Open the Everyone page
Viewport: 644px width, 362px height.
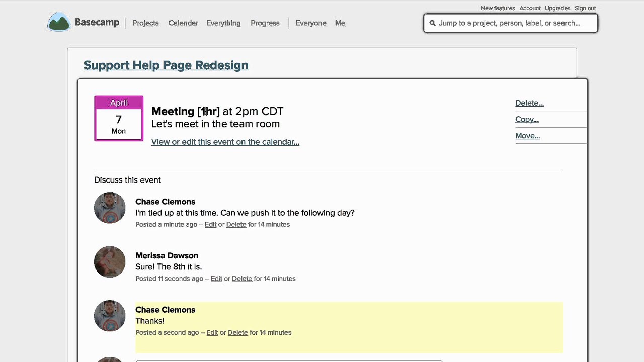311,23
